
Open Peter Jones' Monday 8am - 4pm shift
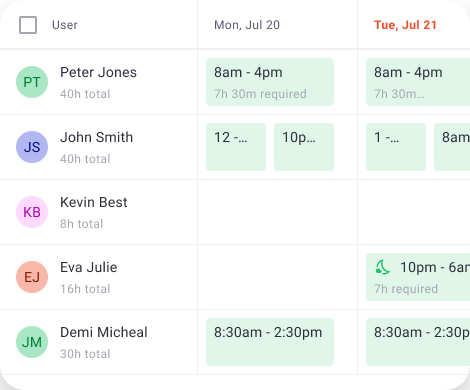point(270,82)
